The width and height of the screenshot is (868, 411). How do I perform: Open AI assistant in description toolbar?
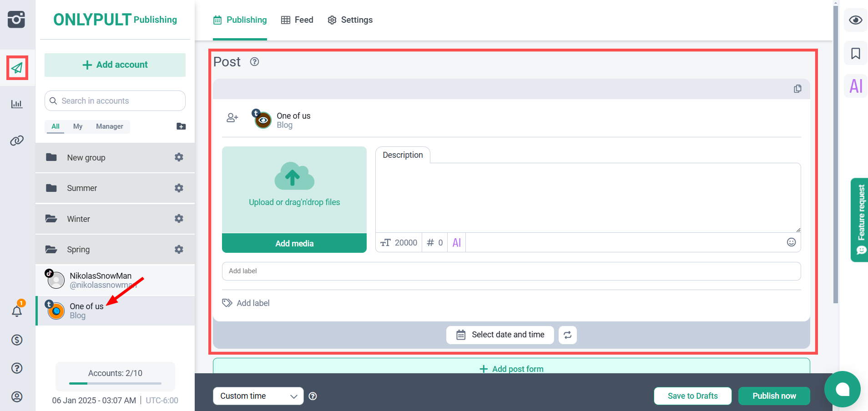pos(457,243)
